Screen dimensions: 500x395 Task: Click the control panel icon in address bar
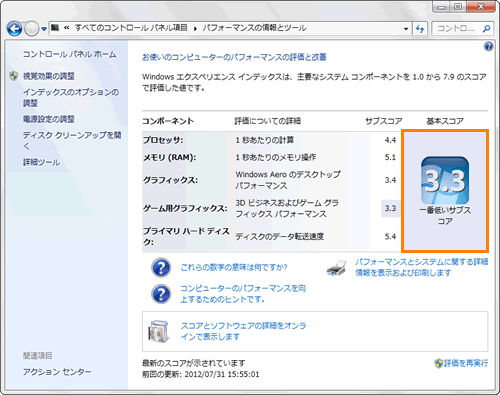[55, 28]
